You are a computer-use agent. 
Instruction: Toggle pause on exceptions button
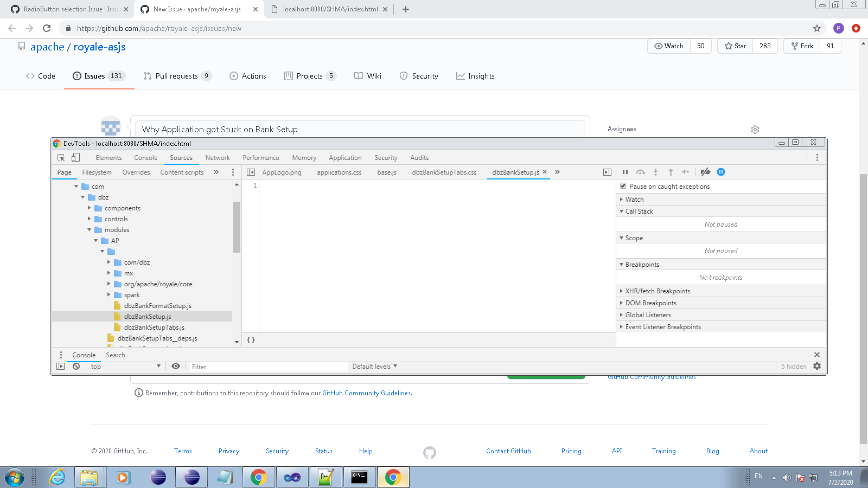[x=721, y=172]
